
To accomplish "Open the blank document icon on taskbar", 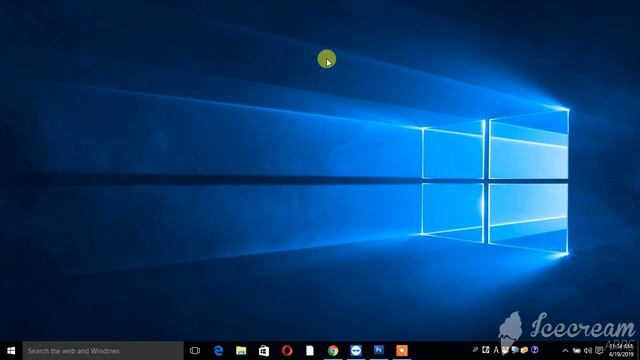I will pyautogui.click(x=310, y=351).
